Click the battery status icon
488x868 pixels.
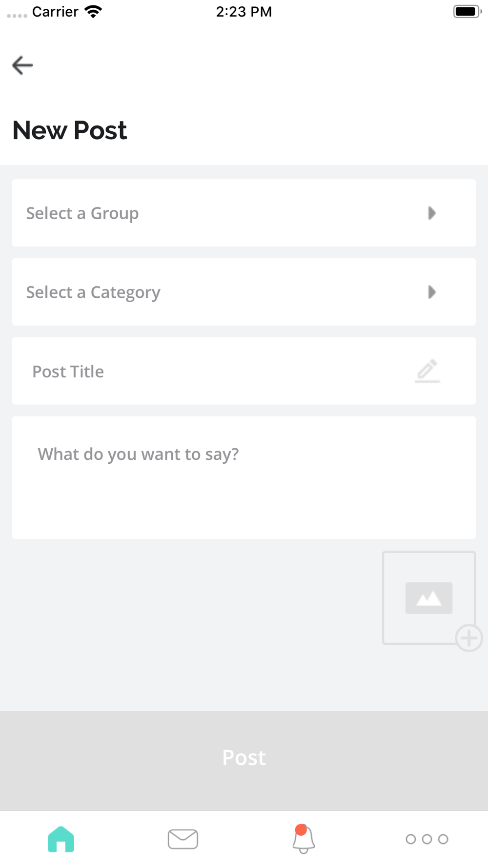tap(468, 11)
